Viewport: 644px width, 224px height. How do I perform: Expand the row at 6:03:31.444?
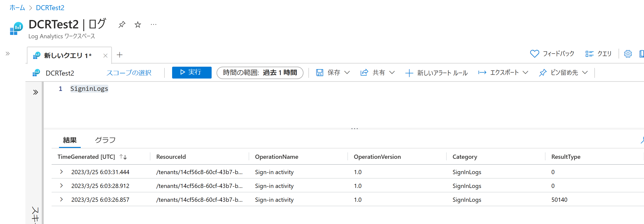pos(61,172)
